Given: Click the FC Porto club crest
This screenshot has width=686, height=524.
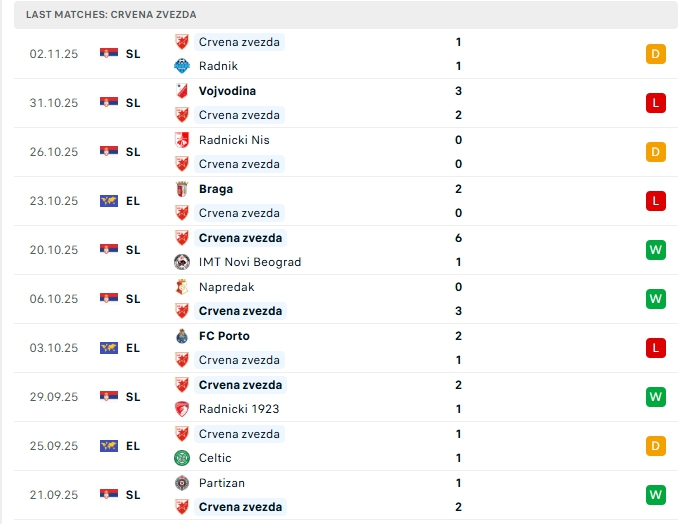Looking at the screenshot, I should 182,336.
